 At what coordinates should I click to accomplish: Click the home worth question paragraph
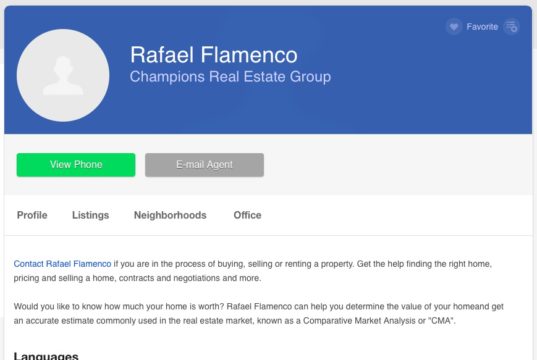(259, 313)
